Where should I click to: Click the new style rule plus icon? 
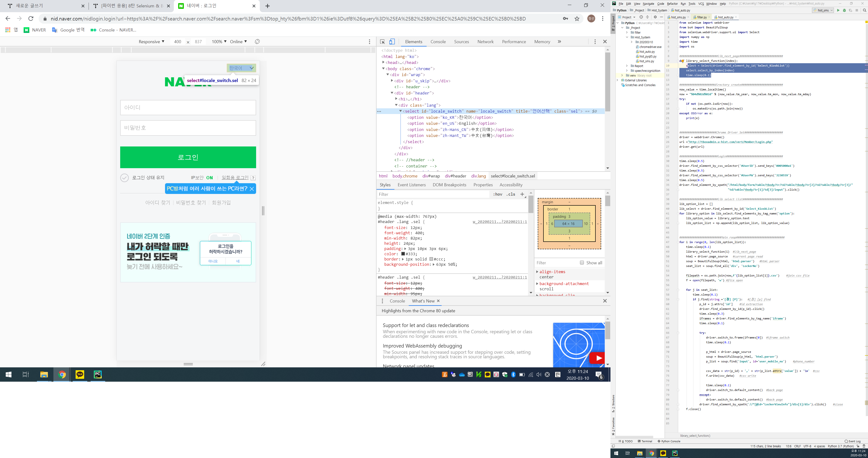pos(522,194)
